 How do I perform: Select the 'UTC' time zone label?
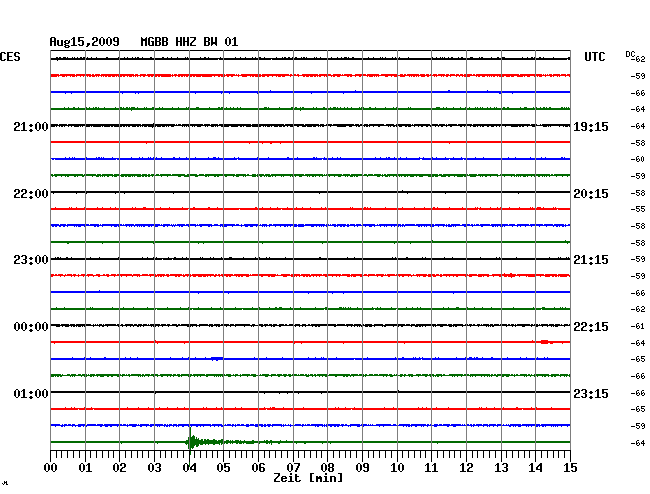pyautogui.click(x=594, y=57)
